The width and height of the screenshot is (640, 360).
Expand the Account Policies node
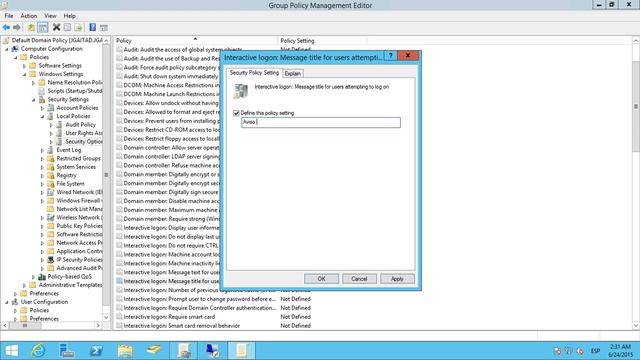pyautogui.click(x=42, y=108)
